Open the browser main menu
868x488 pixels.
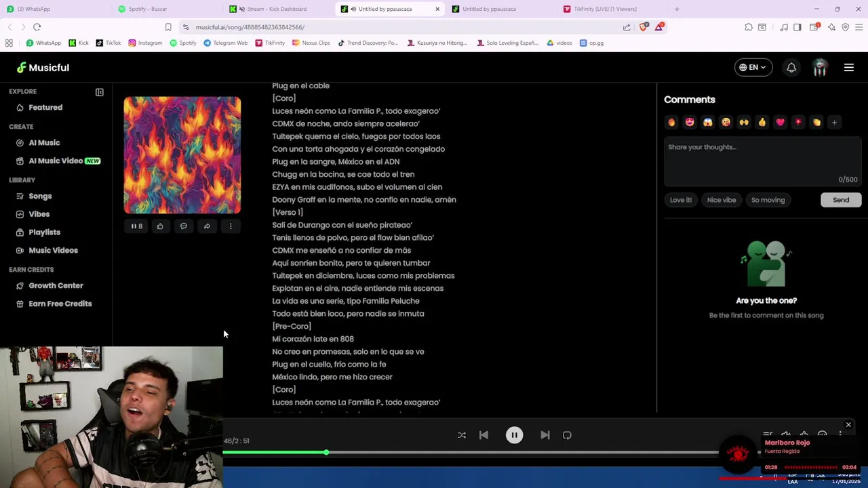tap(859, 27)
